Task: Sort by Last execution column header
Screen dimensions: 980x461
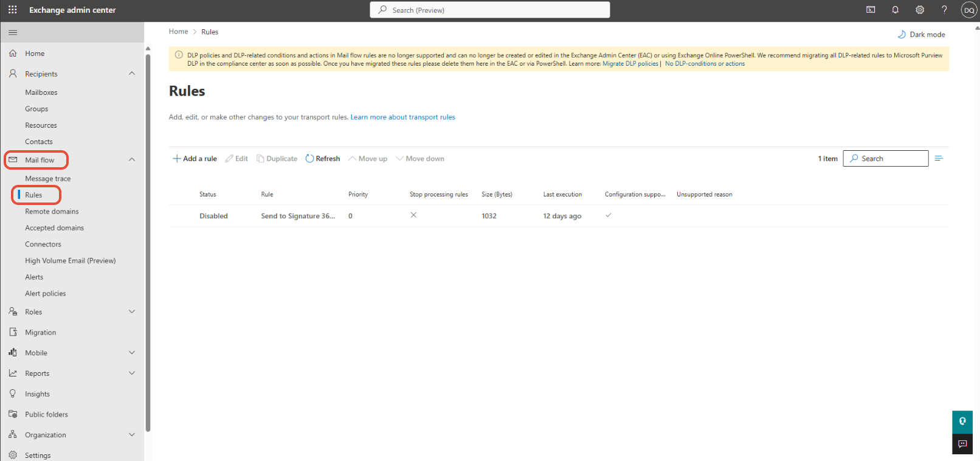Action: point(562,195)
